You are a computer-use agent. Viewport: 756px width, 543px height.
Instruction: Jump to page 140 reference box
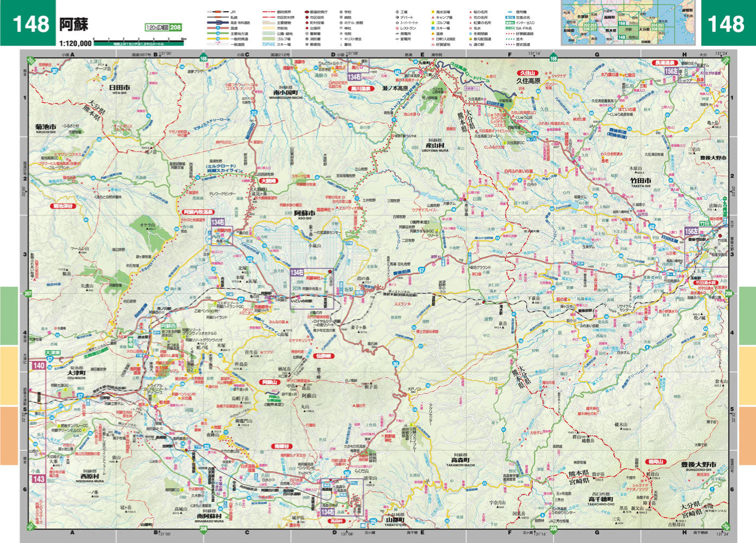[39, 366]
